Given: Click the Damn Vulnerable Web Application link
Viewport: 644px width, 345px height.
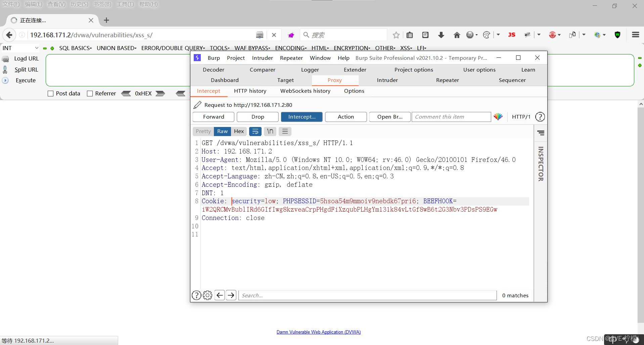Looking at the screenshot, I should coord(318,332).
